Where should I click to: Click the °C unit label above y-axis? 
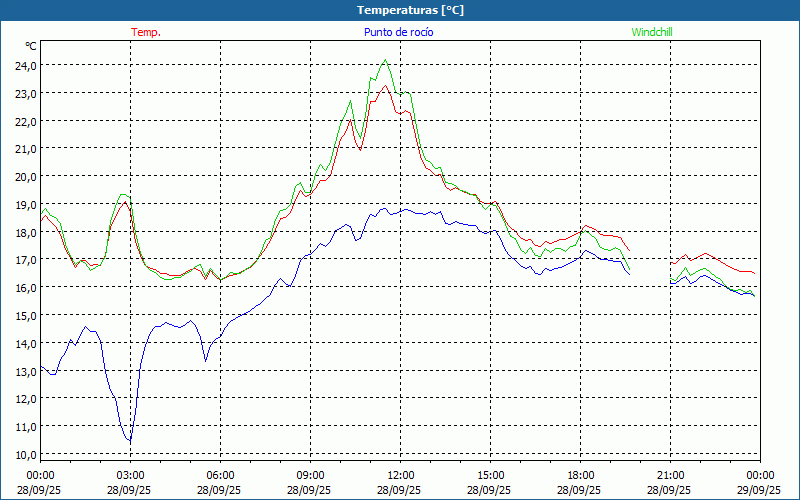click(x=31, y=46)
